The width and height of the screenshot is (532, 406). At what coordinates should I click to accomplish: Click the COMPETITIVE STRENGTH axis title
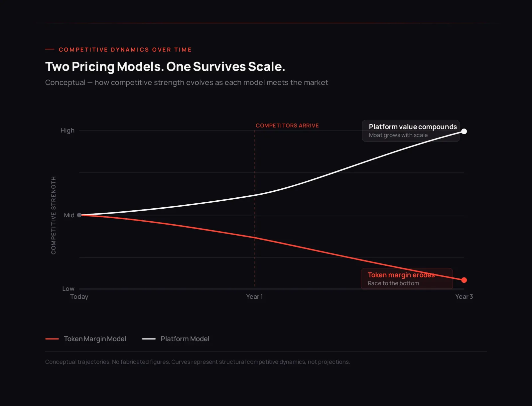(54, 215)
